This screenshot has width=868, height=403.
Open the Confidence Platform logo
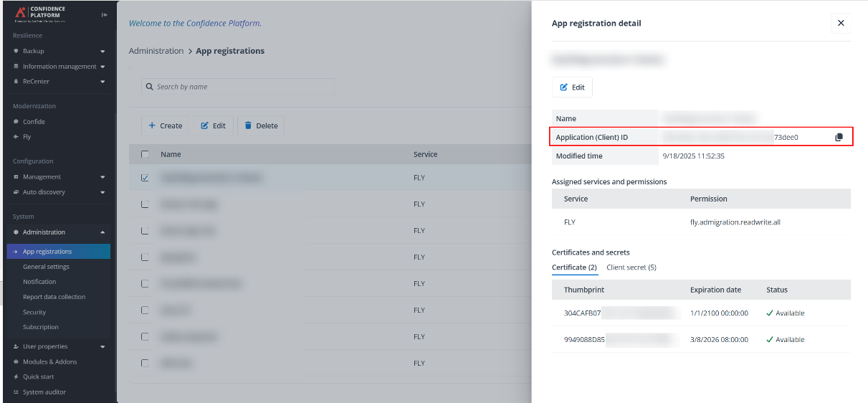point(41,13)
